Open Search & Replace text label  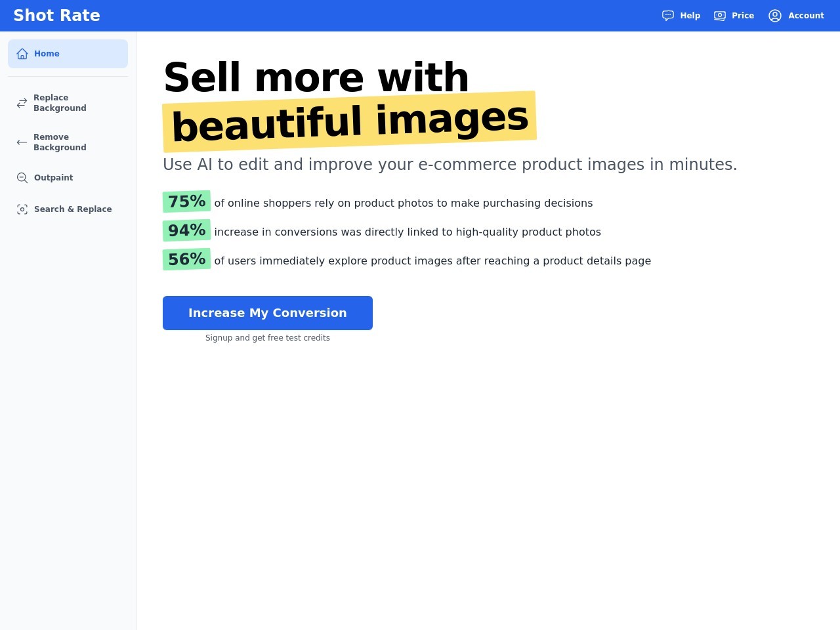point(73,209)
